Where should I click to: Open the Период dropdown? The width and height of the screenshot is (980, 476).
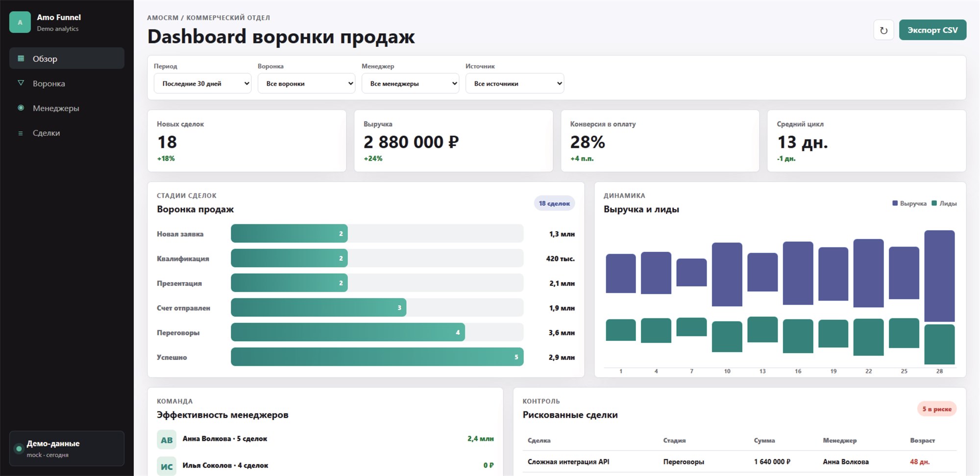tap(202, 83)
